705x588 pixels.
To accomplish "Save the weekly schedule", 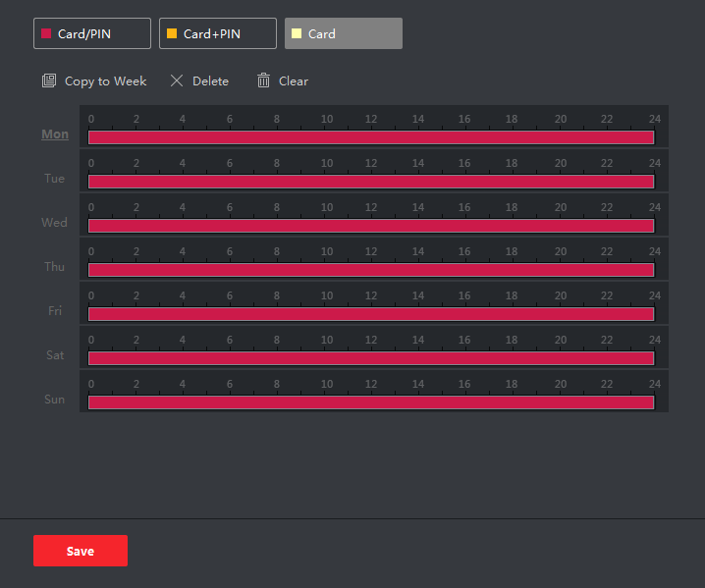I will click(x=81, y=551).
